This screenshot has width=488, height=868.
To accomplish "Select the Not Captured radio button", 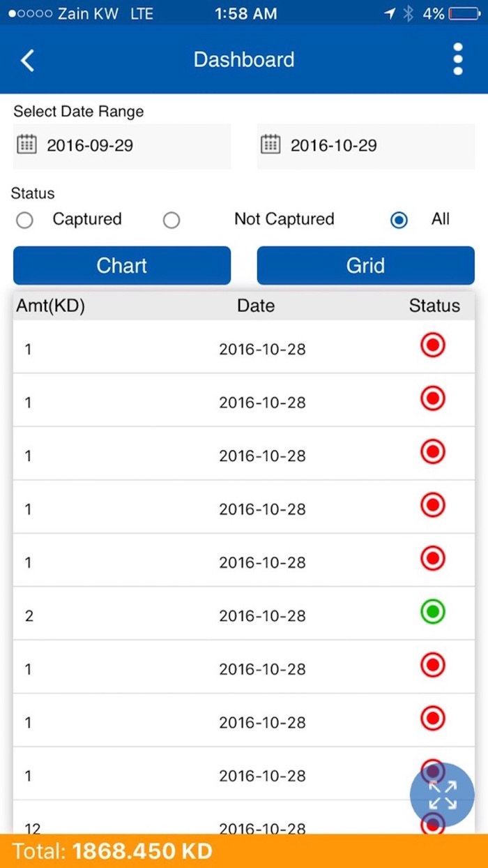I will [171, 220].
